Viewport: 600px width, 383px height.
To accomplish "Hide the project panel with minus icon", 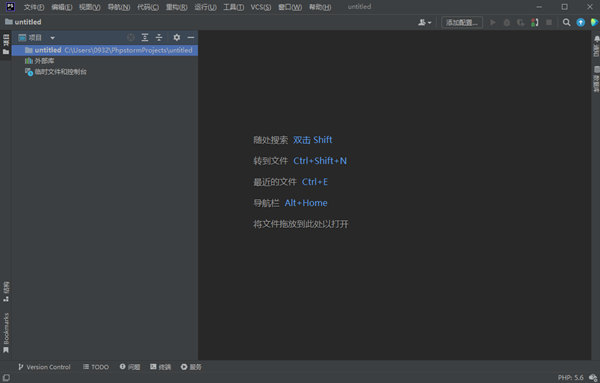I will click(191, 37).
